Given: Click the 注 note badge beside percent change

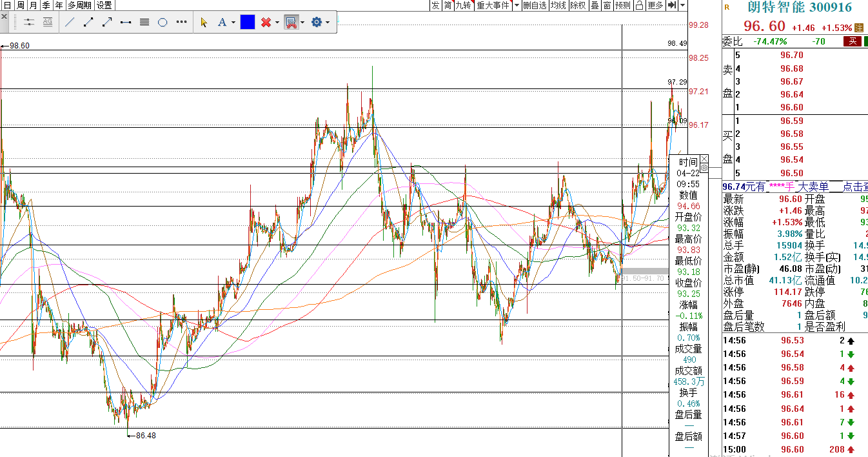Looking at the screenshot, I should click(x=859, y=28).
